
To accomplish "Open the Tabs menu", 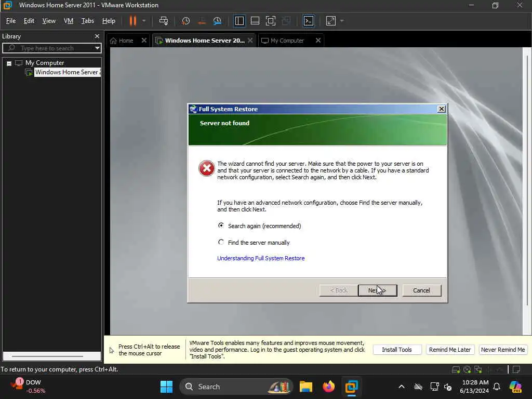I will click(87, 21).
